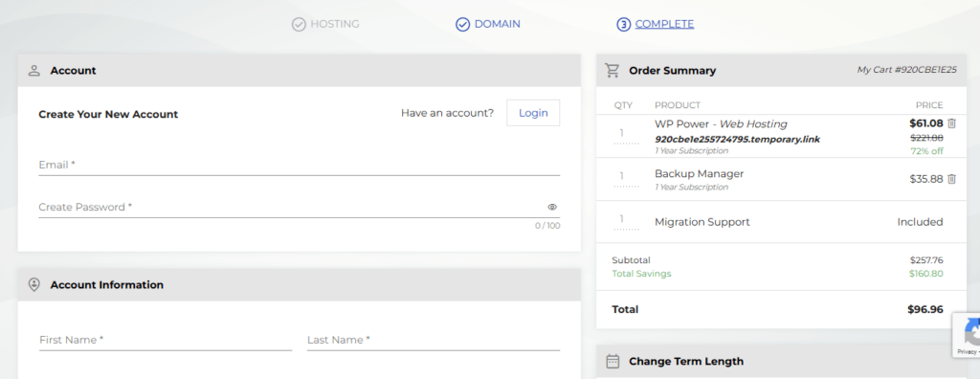Click the Account person icon
Screen dimensions: 980x379
(x=34, y=71)
